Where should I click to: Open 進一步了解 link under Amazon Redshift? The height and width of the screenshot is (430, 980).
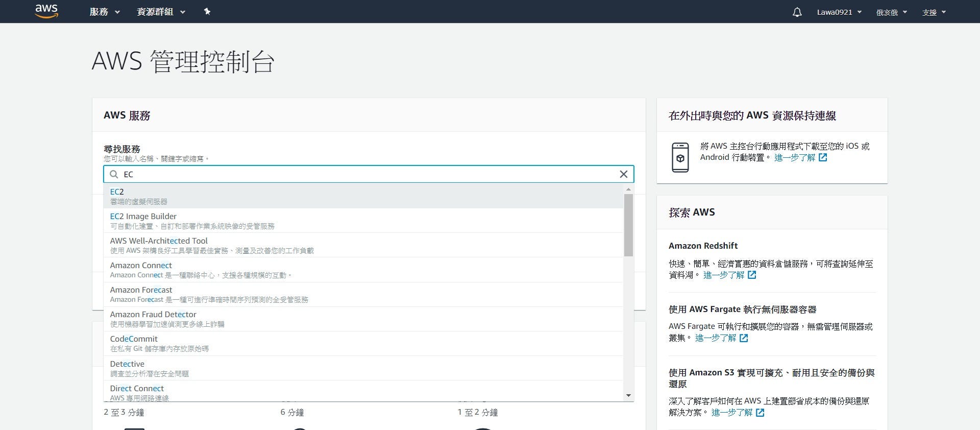click(723, 275)
